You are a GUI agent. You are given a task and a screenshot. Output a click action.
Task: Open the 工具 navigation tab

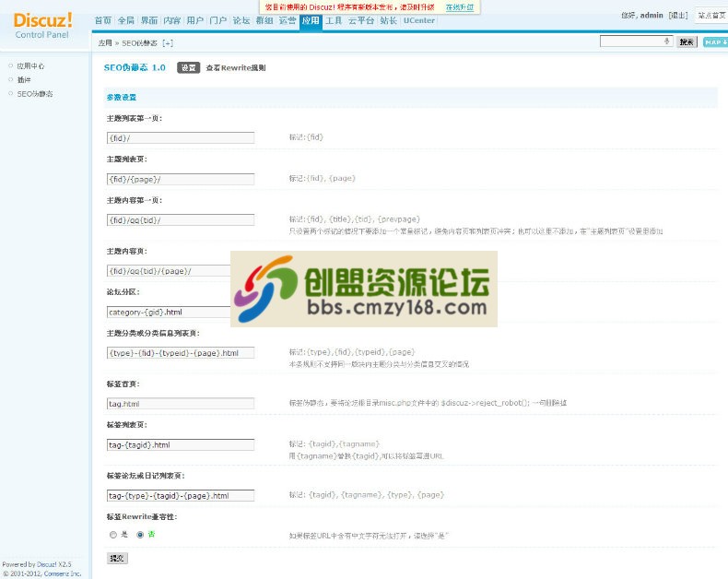pyautogui.click(x=334, y=20)
